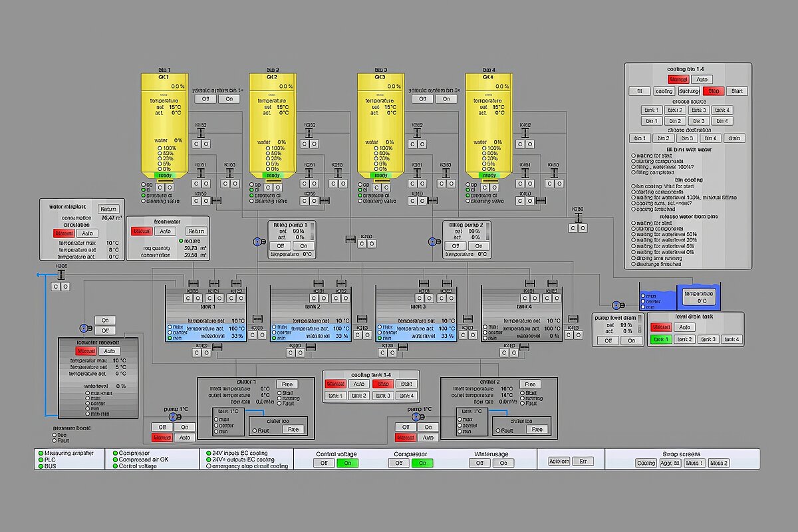Select the pump icon next to the drain tank

[616, 305]
